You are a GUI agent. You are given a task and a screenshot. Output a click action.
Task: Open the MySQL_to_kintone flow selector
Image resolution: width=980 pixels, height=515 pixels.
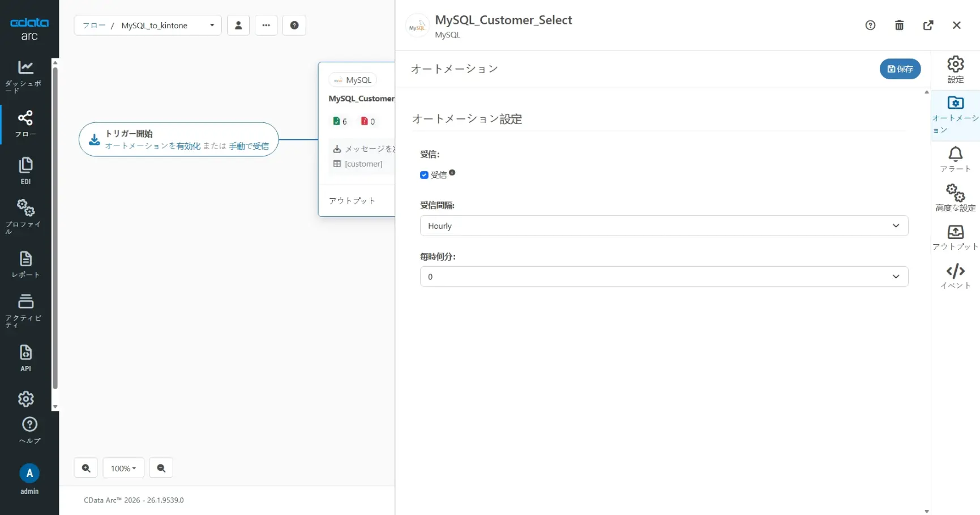148,25
